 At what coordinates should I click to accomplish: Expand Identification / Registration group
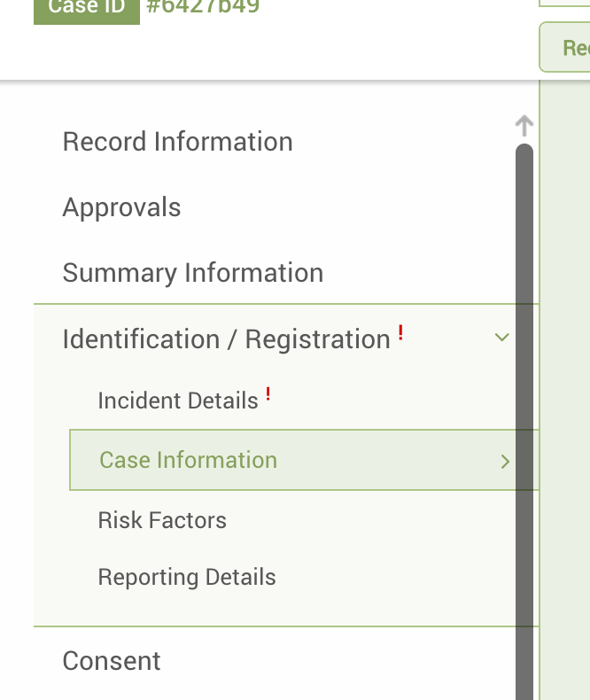226,339
